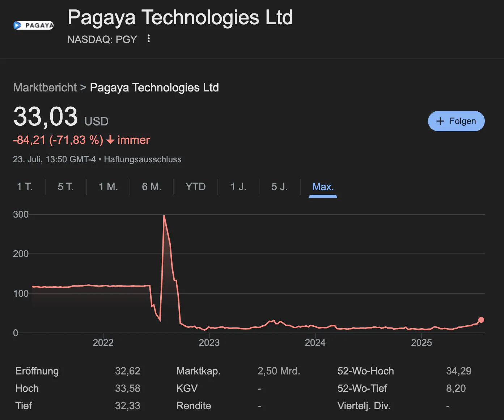Switch chart to 1 M. range

[108, 187]
